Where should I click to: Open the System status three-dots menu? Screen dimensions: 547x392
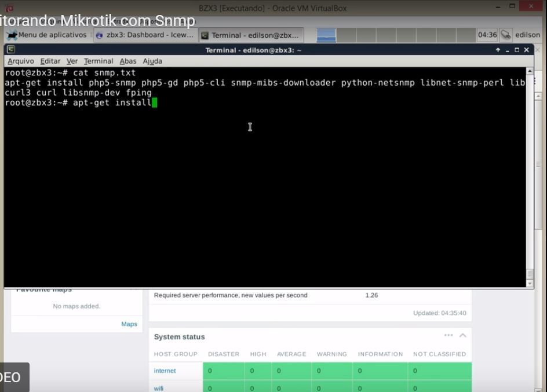(448, 335)
